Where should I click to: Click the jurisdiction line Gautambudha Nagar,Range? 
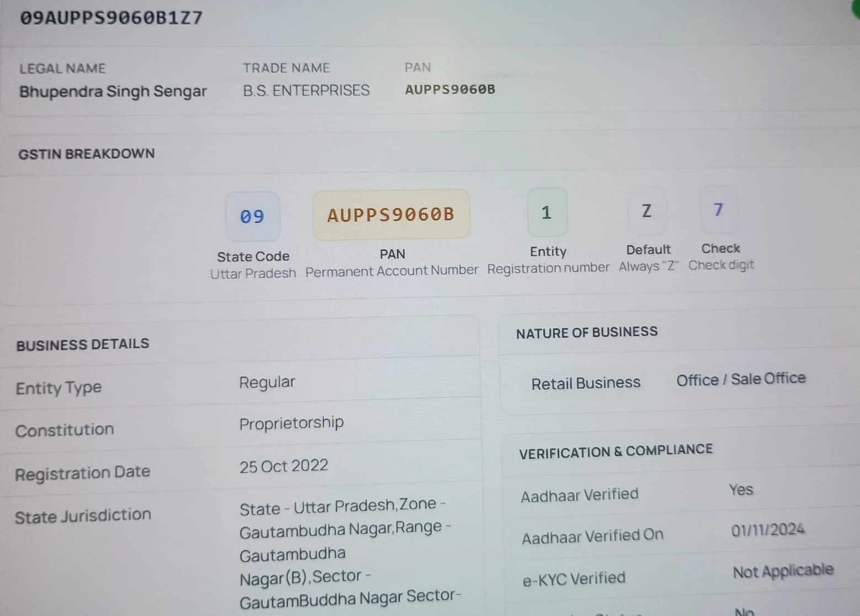[346, 529]
